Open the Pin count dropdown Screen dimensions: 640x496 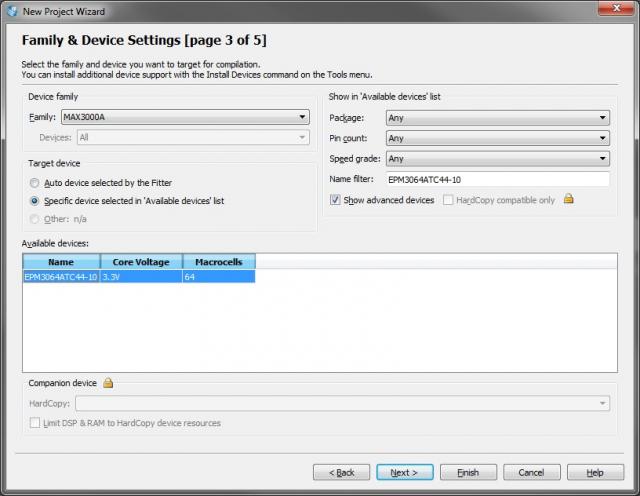[x=498, y=138]
